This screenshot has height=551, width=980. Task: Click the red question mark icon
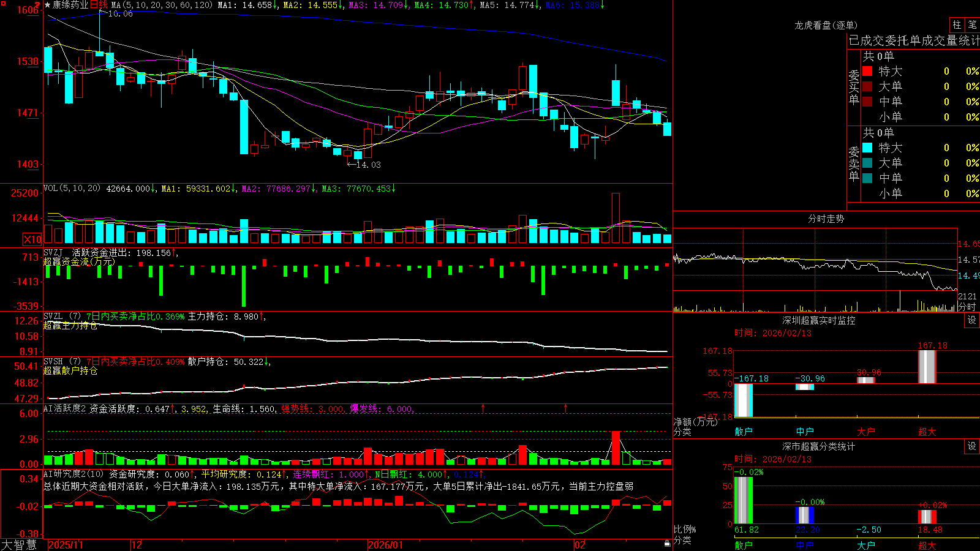coord(37,4)
